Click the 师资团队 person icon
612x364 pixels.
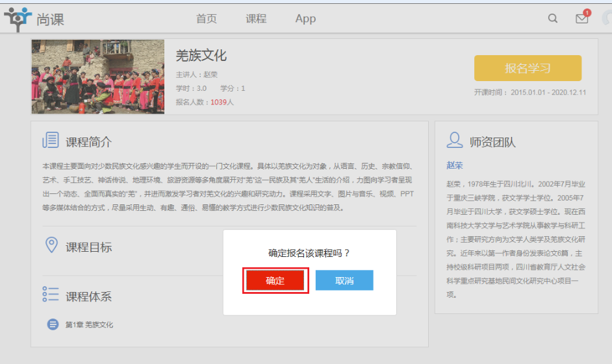455,141
